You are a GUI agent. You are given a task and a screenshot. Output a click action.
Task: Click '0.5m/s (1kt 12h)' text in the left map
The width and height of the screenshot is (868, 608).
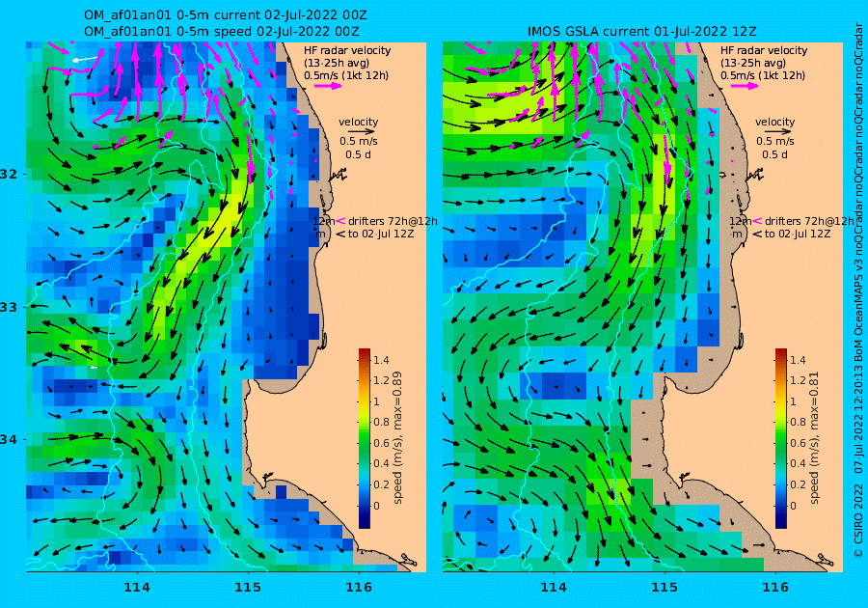pos(346,75)
